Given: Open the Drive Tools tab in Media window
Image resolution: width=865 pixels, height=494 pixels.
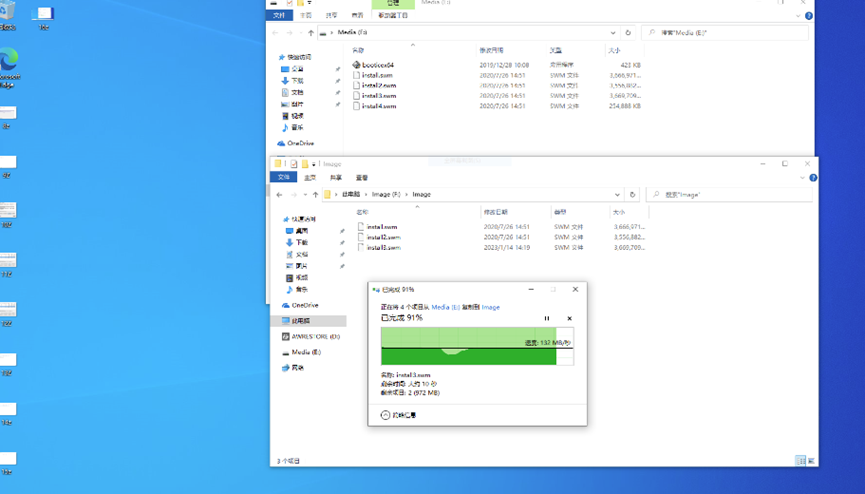Looking at the screenshot, I should (x=393, y=15).
